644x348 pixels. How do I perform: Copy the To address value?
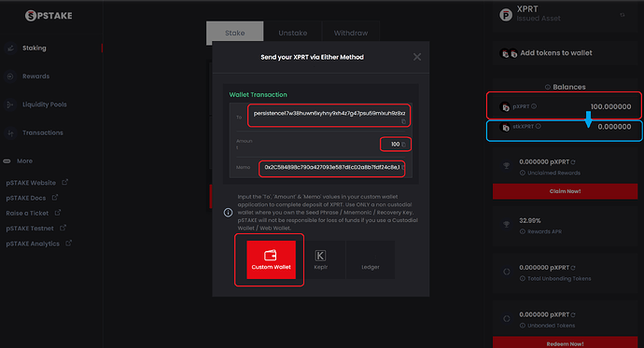tap(403, 121)
